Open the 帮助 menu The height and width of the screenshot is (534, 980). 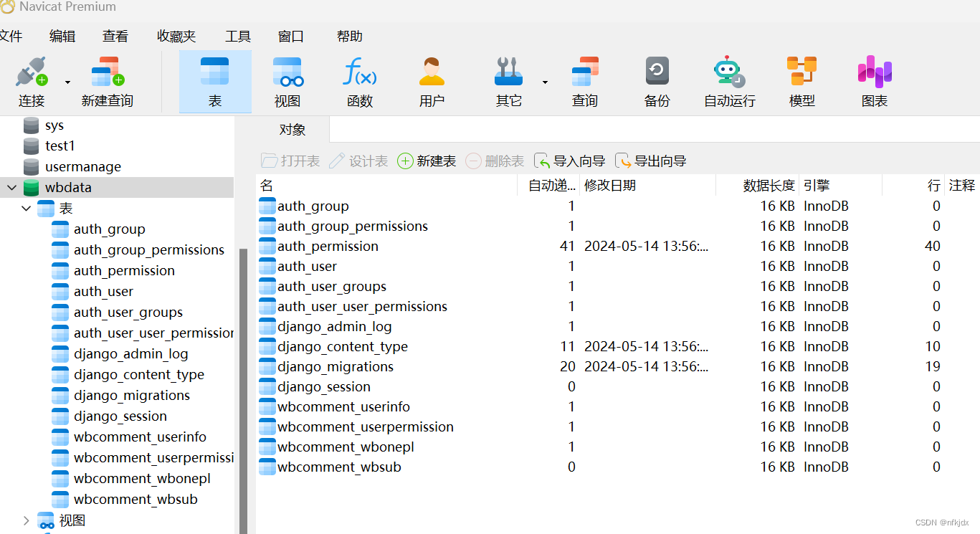(350, 36)
